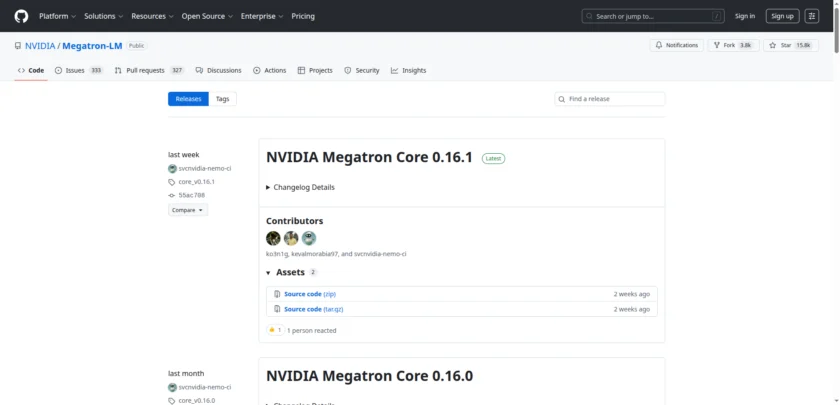Open commit 55ac788 link
Screen dimensions: 840x405
192,196
